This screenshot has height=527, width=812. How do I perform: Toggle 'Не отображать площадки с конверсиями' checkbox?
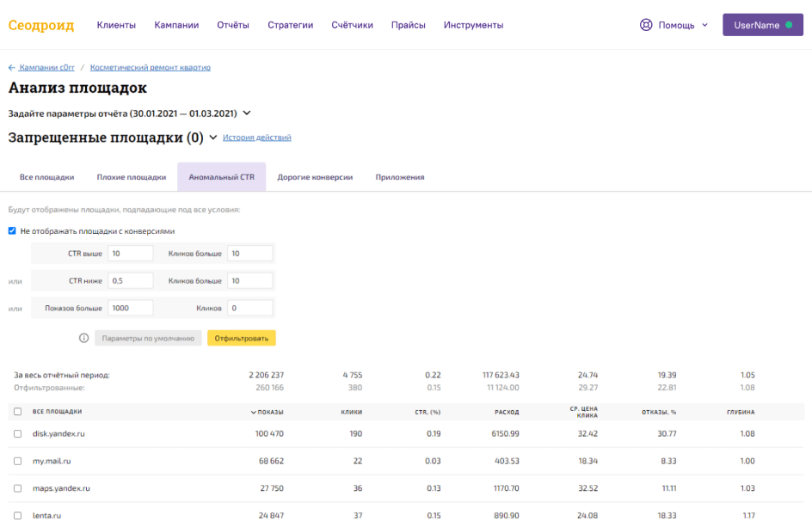(x=12, y=230)
